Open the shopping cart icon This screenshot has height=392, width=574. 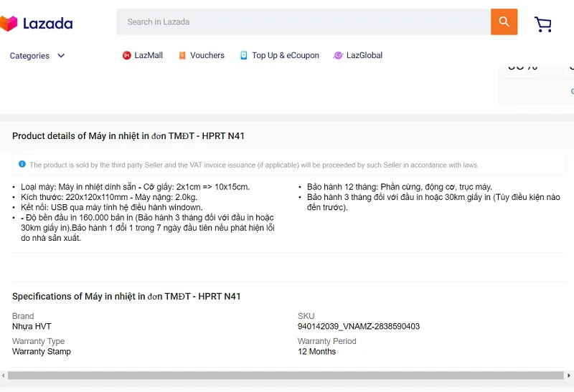543,24
